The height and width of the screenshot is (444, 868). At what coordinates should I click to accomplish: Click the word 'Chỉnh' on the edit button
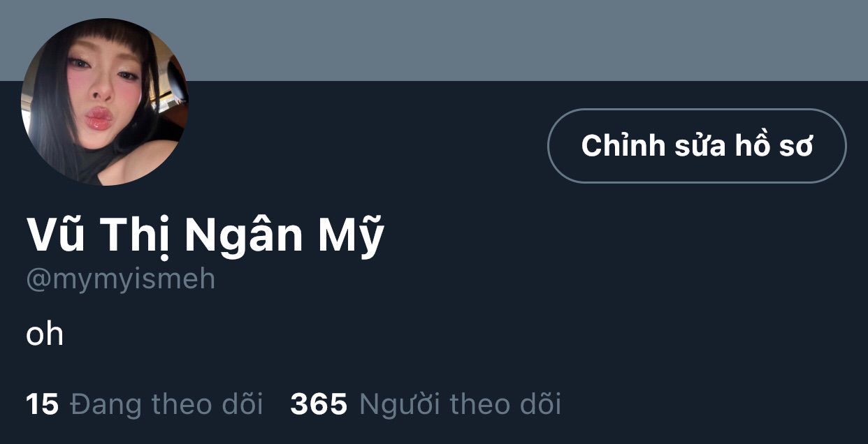(623, 145)
